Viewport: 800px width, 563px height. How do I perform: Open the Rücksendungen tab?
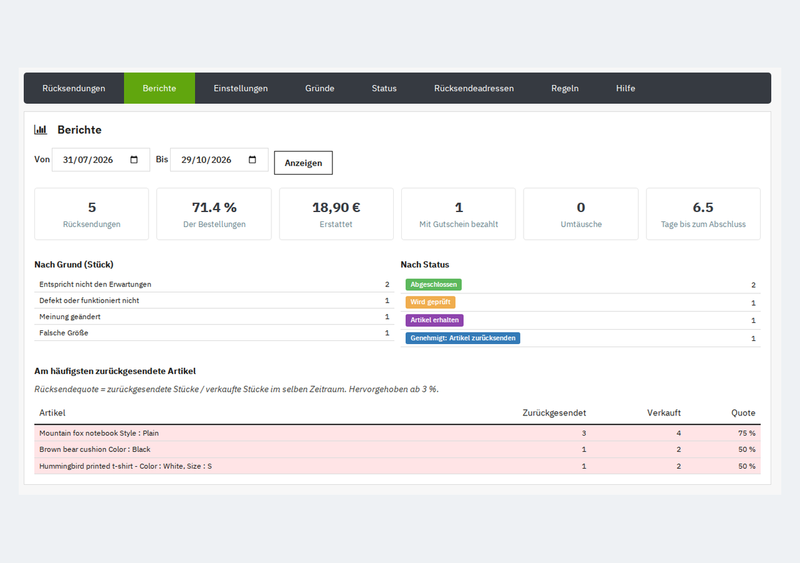(x=74, y=88)
